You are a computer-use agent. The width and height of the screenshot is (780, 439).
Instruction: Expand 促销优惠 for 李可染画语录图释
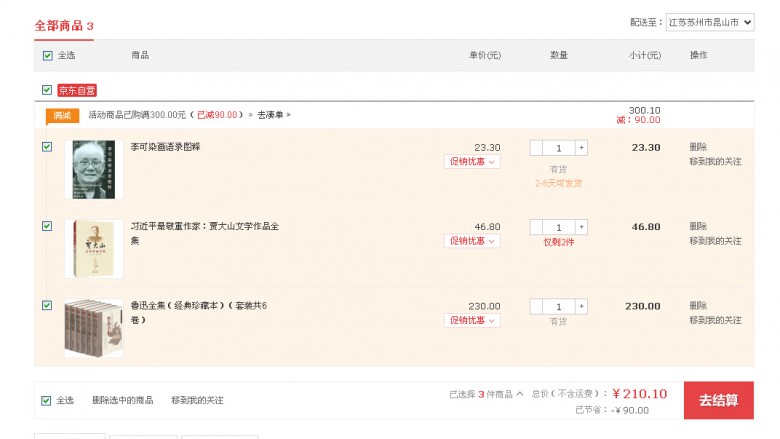point(472,162)
